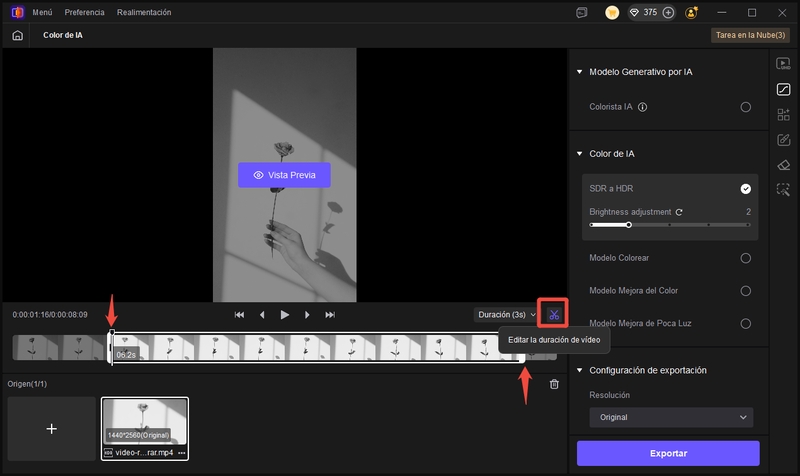Select the AI color sidebar tool
Viewport: 800px width, 476px height.
point(783,89)
